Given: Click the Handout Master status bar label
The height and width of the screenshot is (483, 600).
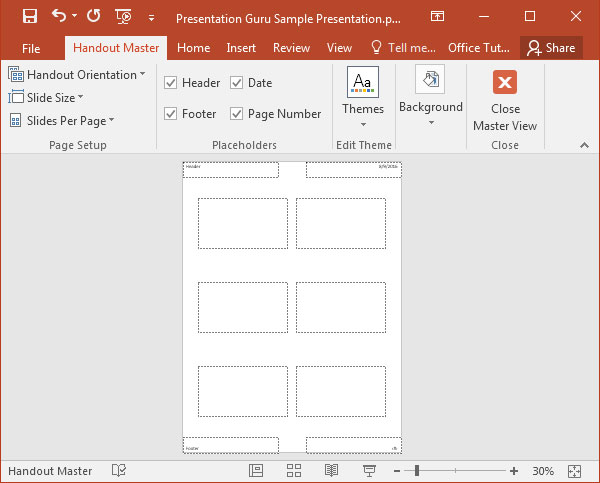Looking at the screenshot, I should click(x=50, y=471).
